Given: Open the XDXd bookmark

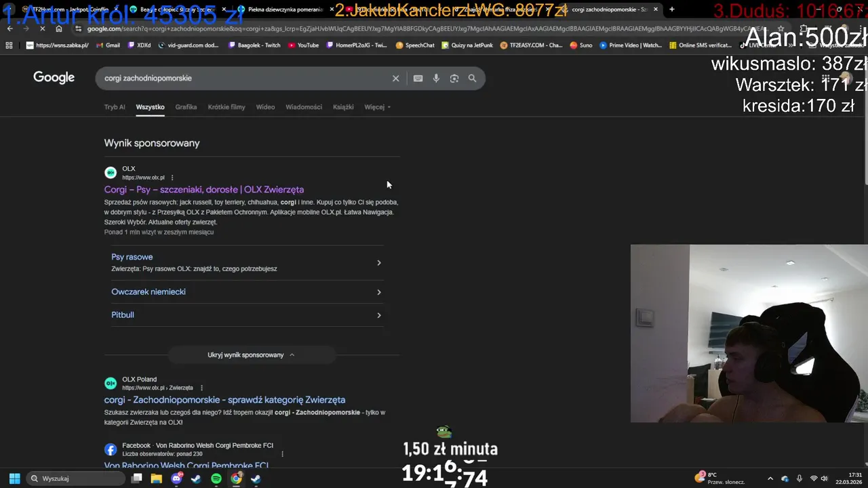Looking at the screenshot, I should 139,45.
